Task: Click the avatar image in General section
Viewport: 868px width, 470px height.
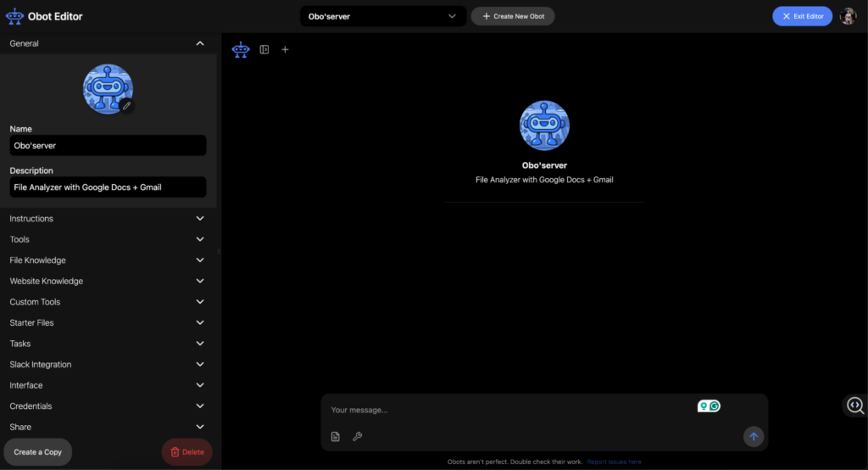Action: [x=108, y=89]
